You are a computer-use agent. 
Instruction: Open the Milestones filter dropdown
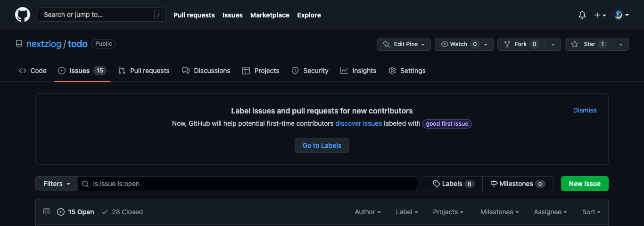pos(500,212)
